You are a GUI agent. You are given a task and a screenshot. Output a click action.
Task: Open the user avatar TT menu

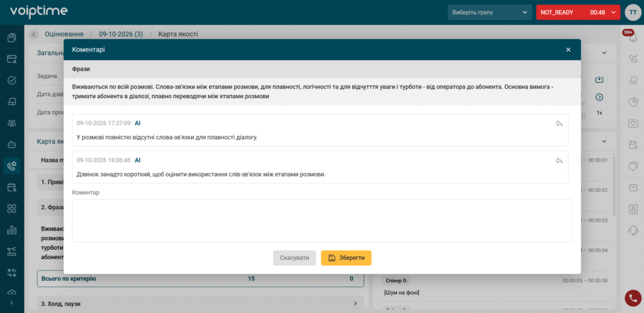pyautogui.click(x=632, y=13)
